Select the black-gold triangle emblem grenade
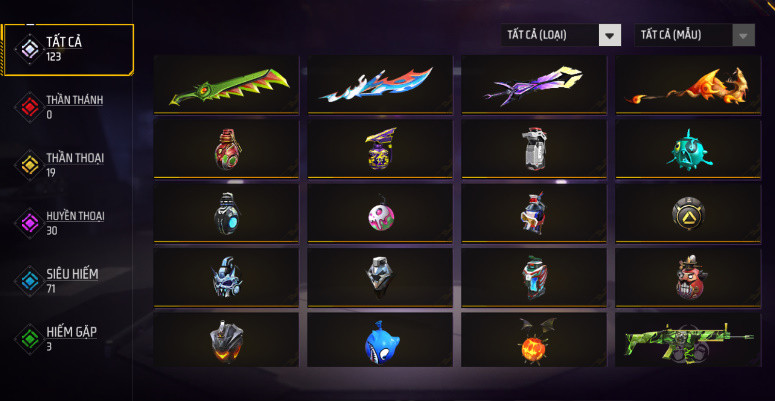775x401 pixels. coord(688,213)
